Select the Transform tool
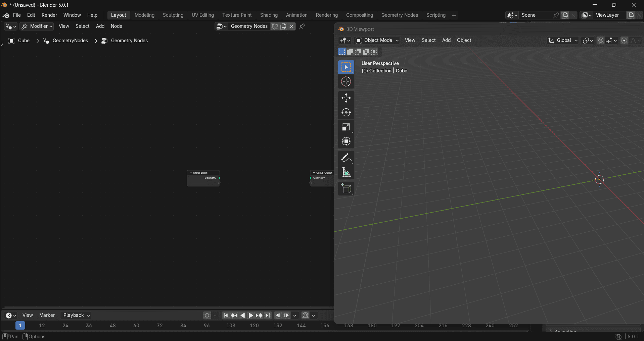The height and width of the screenshot is (341, 644). click(346, 141)
